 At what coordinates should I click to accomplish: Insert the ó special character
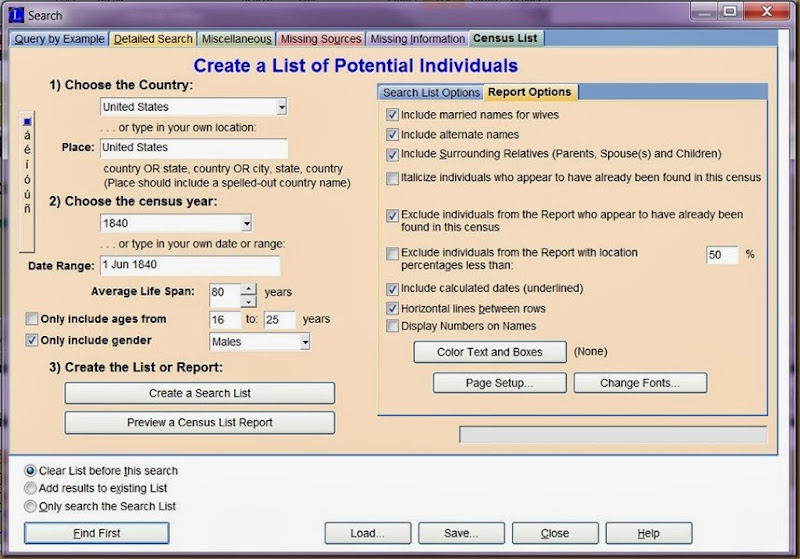pos(27,180)
